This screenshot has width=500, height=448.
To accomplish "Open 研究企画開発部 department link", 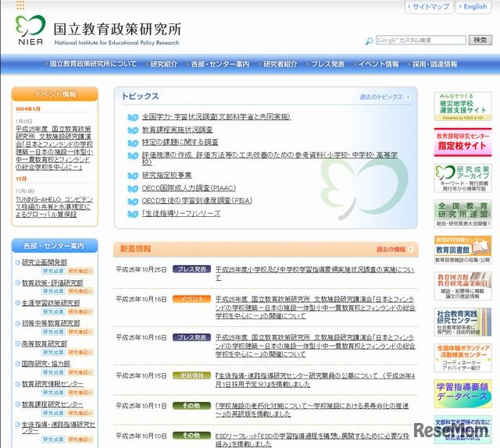I will (x=45, y=262).
